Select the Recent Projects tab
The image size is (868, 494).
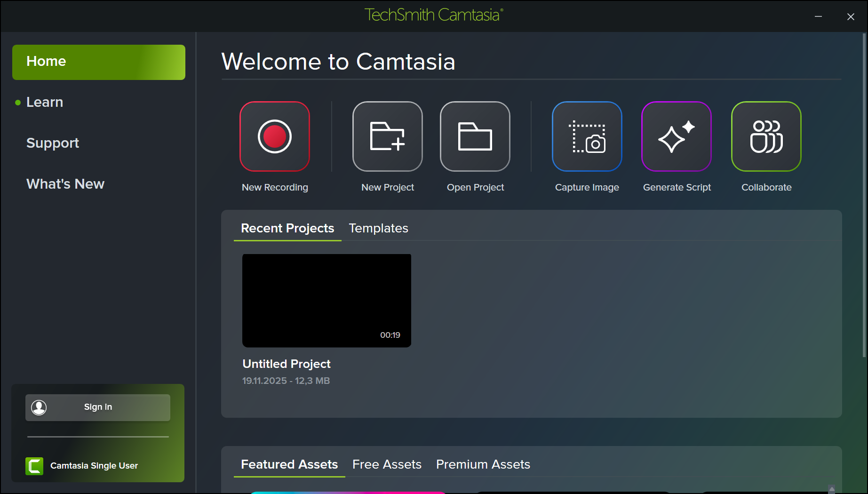287,228
